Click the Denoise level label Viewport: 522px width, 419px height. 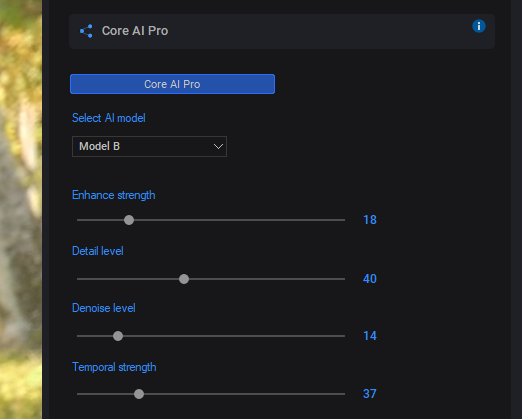click(104, 308)
